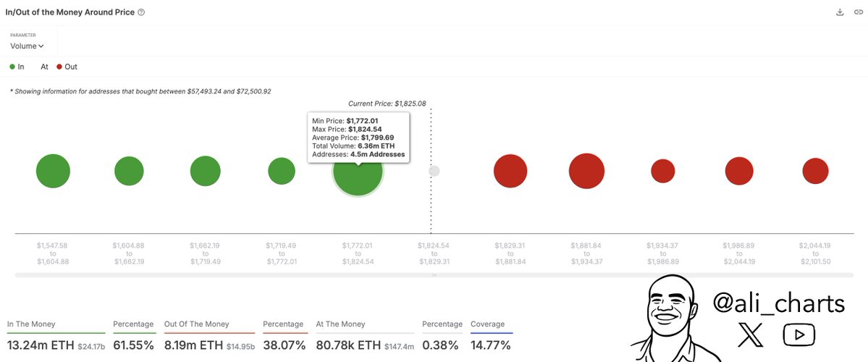The image size is (868, 362).
Task: Open the help icon beside the chart title
Action: point(141,12)
